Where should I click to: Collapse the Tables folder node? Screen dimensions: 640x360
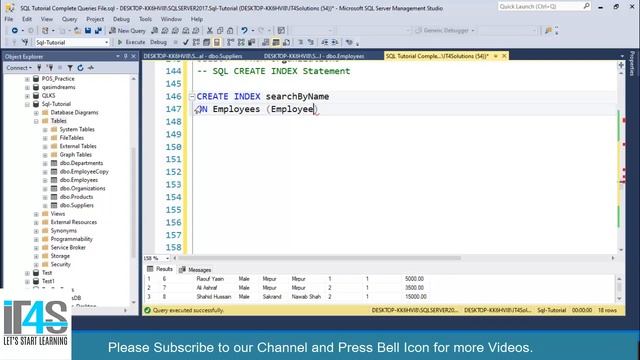coord(36,121)
